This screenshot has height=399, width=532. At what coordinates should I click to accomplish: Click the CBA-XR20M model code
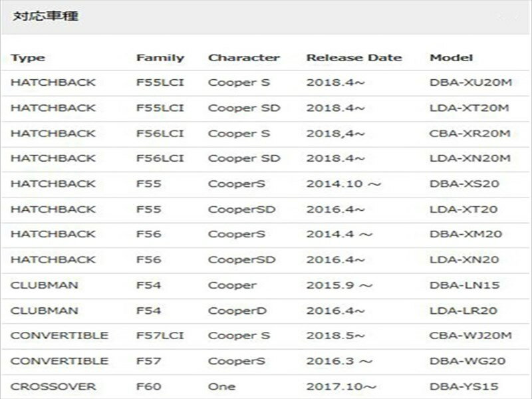click(x=470, y=133)
